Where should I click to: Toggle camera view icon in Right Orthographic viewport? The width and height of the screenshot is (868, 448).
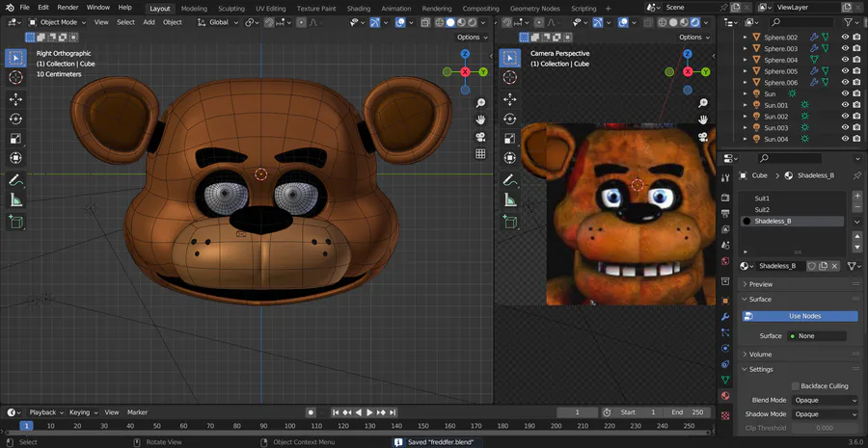point(480,137)
